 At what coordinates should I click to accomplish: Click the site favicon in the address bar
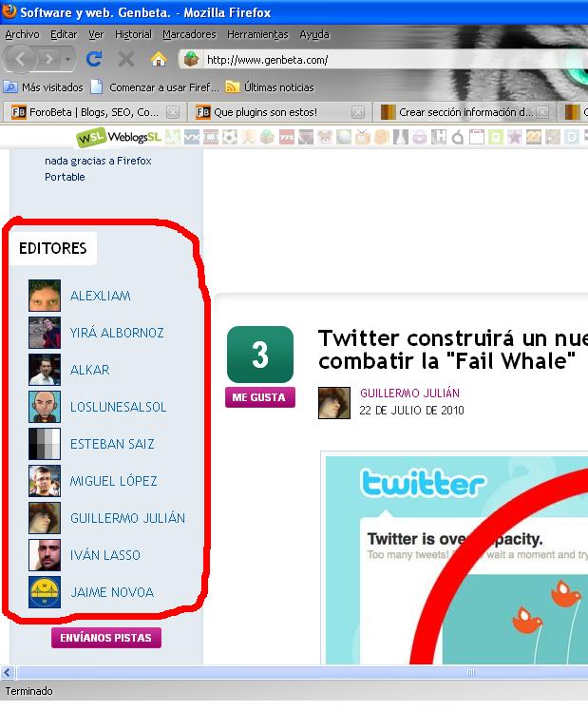(x=191, y=59)
